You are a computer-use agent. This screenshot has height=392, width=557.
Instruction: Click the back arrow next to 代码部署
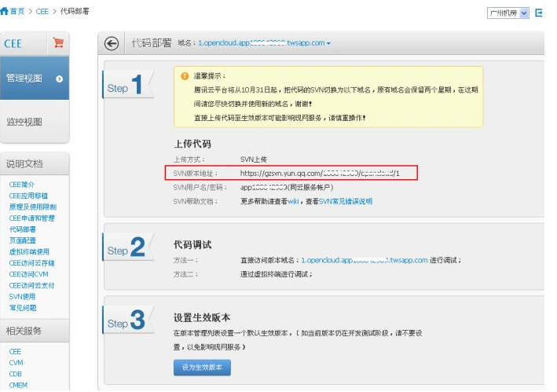point(112,43)
